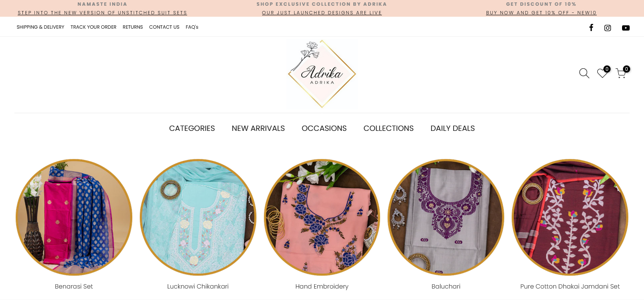
Task: Open the Contact Us link
Action: pos(164,27)
